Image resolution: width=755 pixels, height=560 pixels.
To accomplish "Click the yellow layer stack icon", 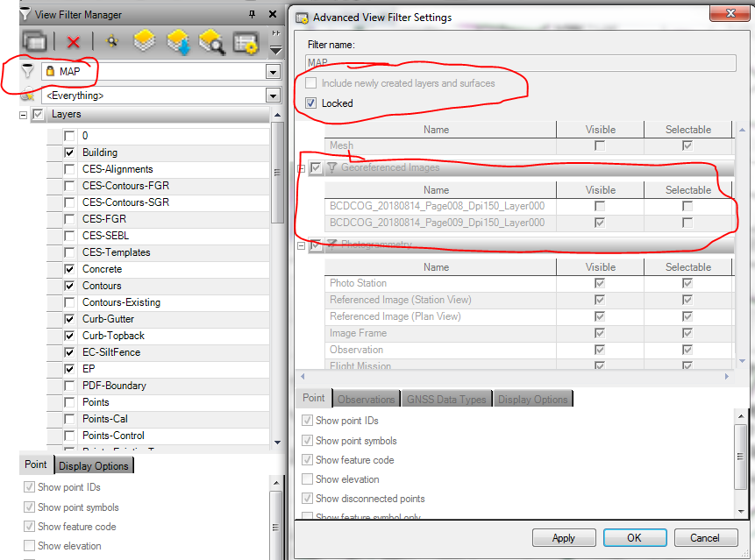I will 145,41.
